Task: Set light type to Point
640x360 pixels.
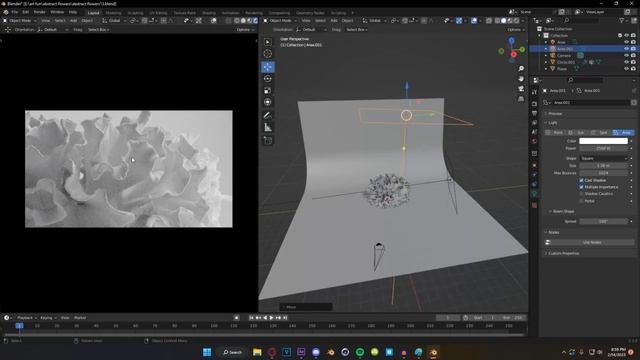Action: coord(554,133)
